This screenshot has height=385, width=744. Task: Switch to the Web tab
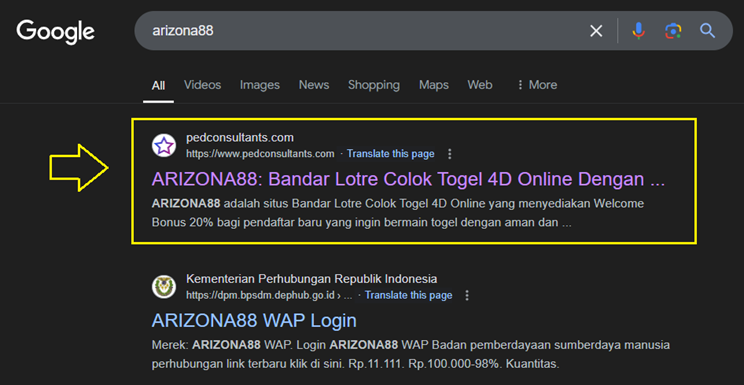point(480,85)
